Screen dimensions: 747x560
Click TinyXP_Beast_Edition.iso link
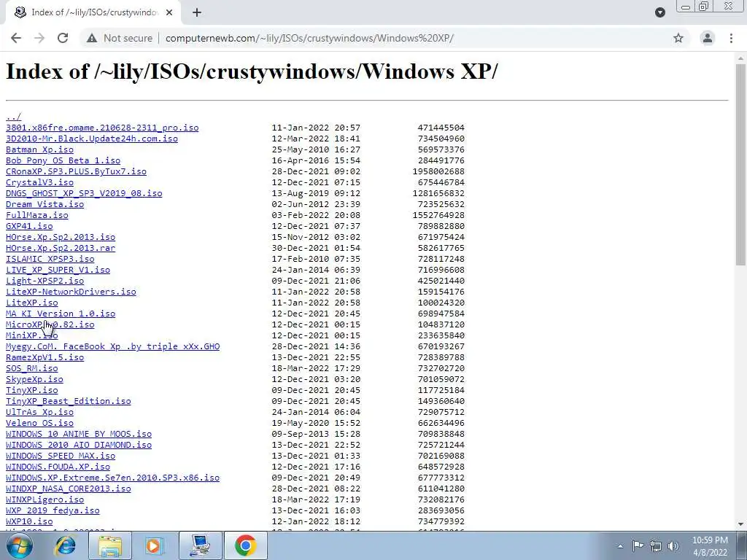point(68,402)
